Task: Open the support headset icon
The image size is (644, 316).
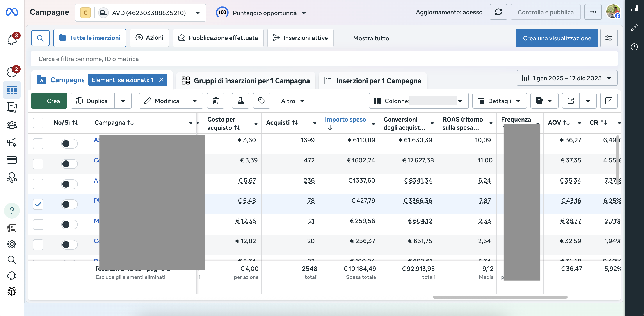Action: pyautogui.click(x=12, y=275)
